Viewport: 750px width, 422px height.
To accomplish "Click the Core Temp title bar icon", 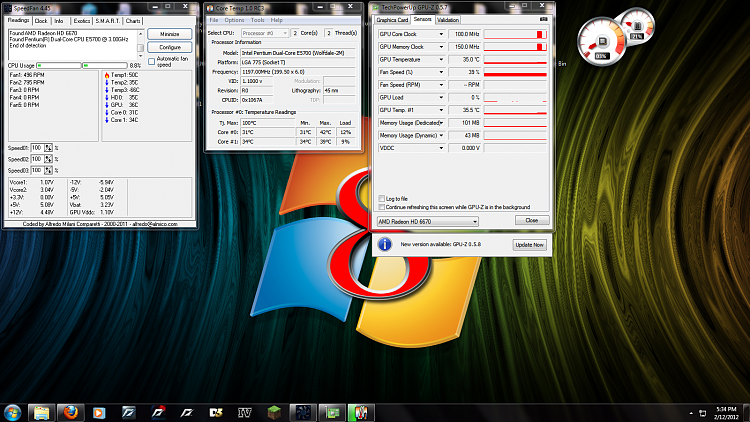I will point(210,8).
